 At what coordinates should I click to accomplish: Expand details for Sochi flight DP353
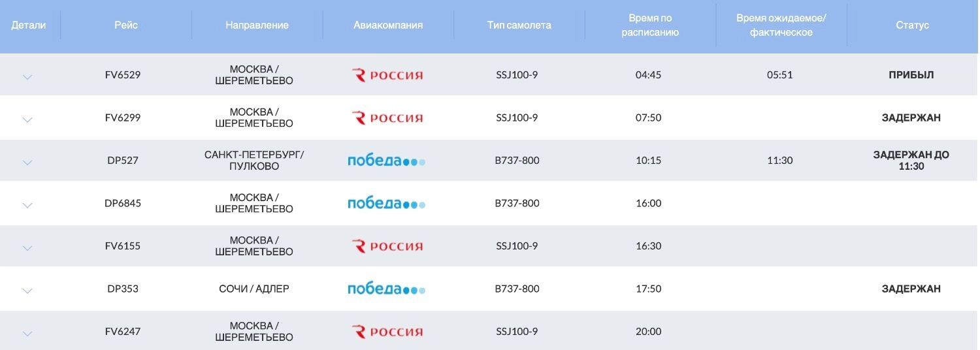27,291
